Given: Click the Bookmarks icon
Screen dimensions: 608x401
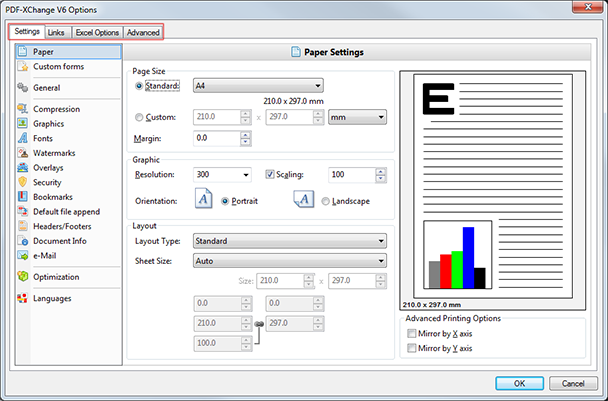Looking at the screenshot, I should pyautogui.click(x=23, y=197).
